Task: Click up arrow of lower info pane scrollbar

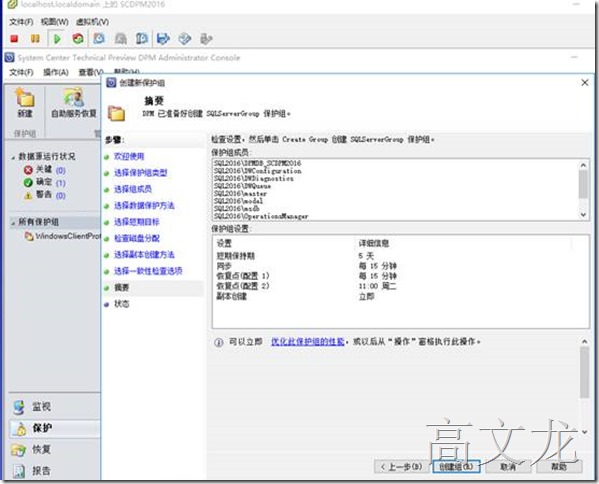Action: [x=584, y=341]
